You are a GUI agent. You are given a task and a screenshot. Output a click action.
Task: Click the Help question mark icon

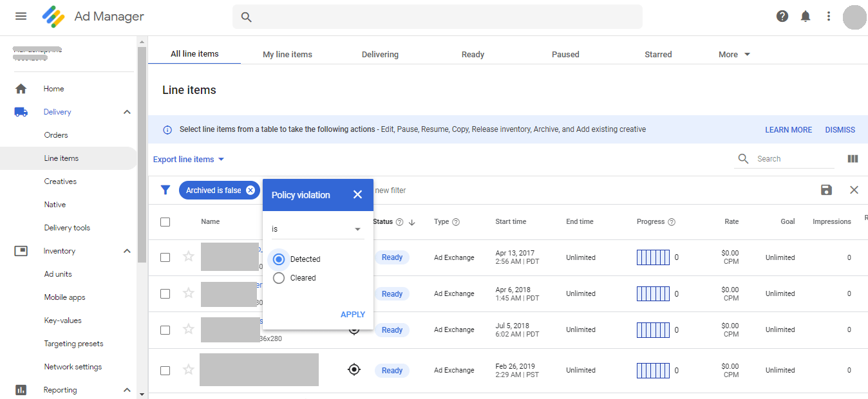(782, 16)
